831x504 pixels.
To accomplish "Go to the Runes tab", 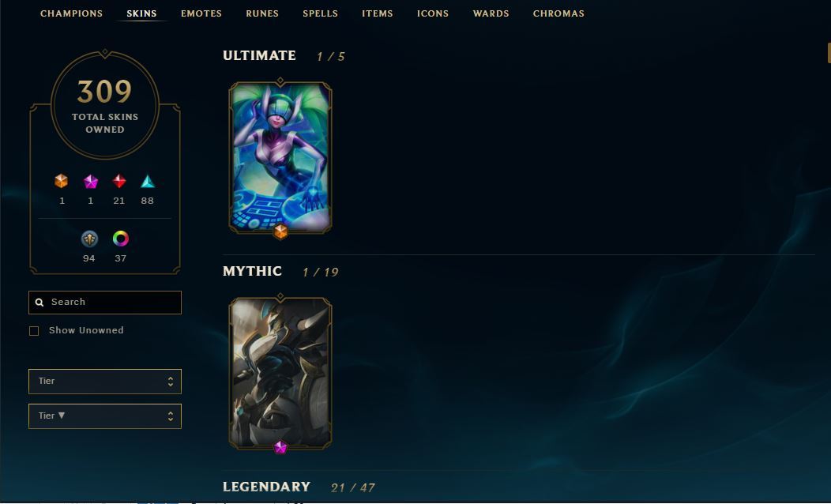I will (x=262, y=13).
